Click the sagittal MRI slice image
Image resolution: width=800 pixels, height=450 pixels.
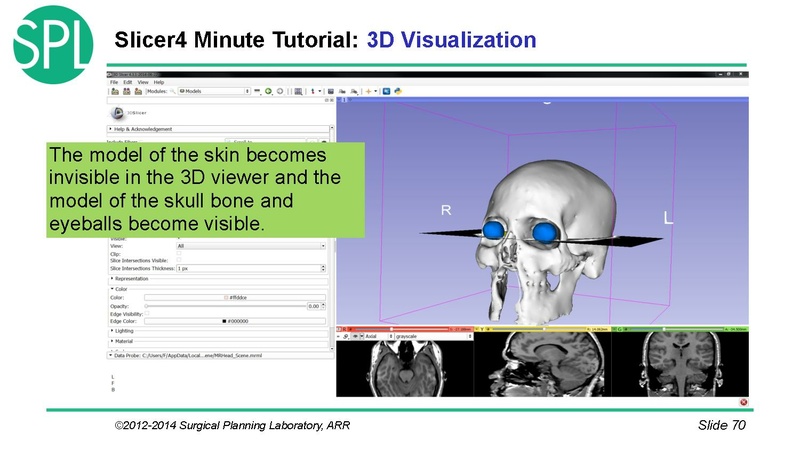click(x=543, y=364)
